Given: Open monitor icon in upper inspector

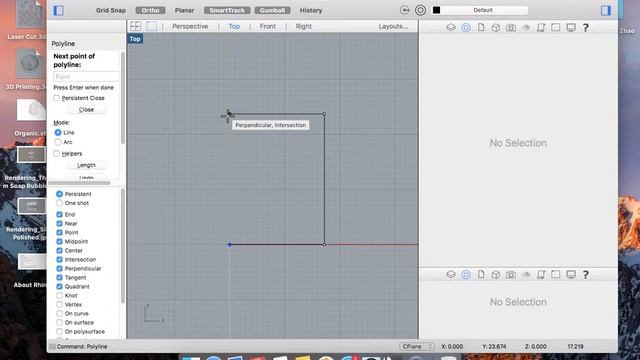Looking at the screenshot, I should tap(571, 27).
